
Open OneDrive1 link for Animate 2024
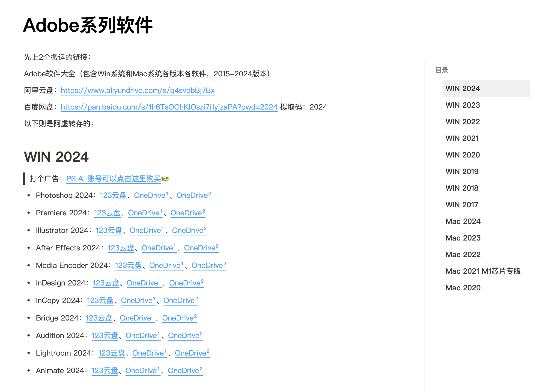click(143, 371)
